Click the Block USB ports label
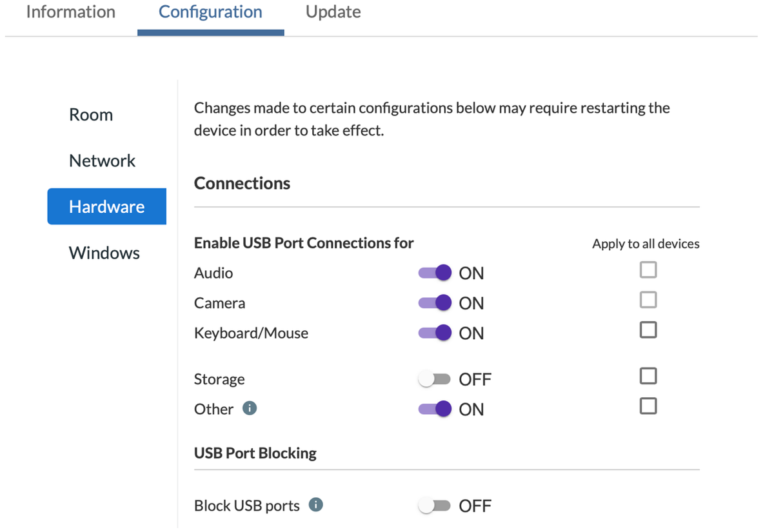This screenshot has height=532, width=774. (247, 506)
